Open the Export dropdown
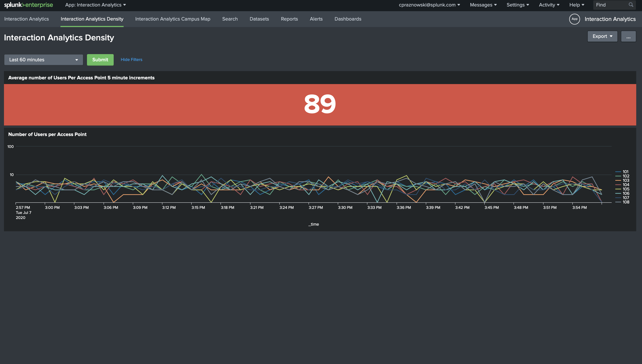The width and height of the screenshot is (642, 364). 602,36
